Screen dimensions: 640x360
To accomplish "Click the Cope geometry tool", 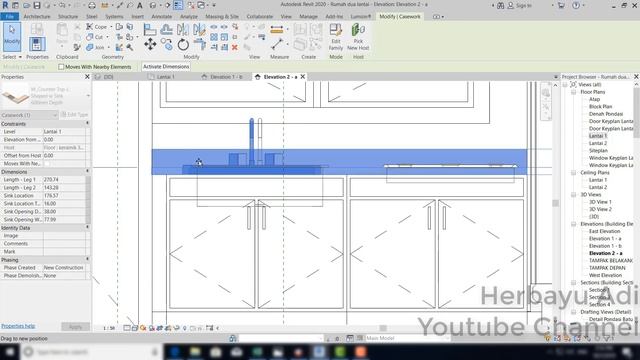I will click(x=96, y=27).
